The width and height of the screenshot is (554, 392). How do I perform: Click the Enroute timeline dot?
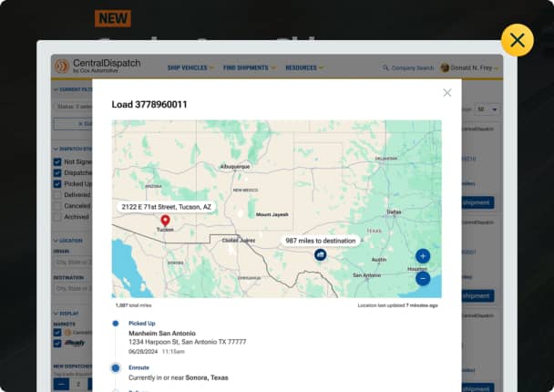(x=116, y=368)
